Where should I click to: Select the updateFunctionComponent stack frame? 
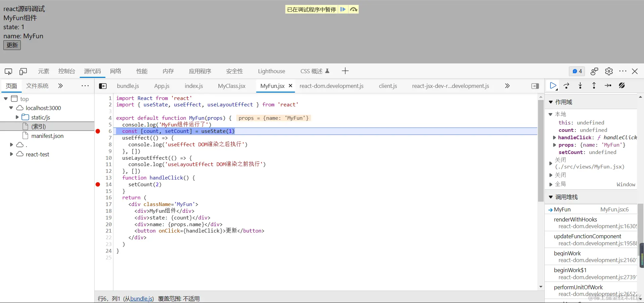click(x=591, y=240)
